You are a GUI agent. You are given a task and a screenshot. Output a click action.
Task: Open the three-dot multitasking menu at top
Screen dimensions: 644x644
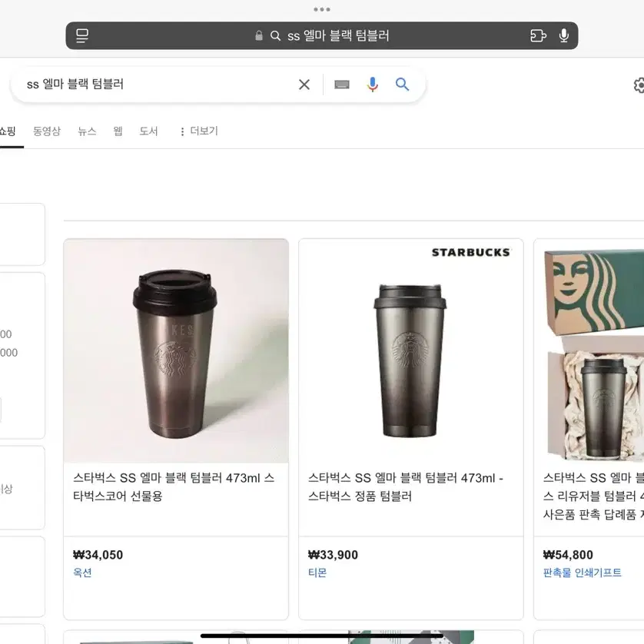pos(321,9)
